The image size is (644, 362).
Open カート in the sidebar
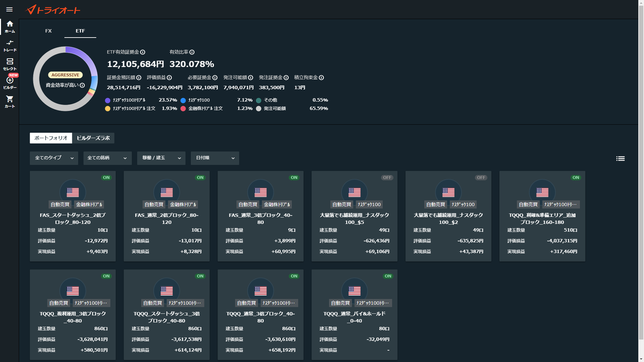click(10, 102)
